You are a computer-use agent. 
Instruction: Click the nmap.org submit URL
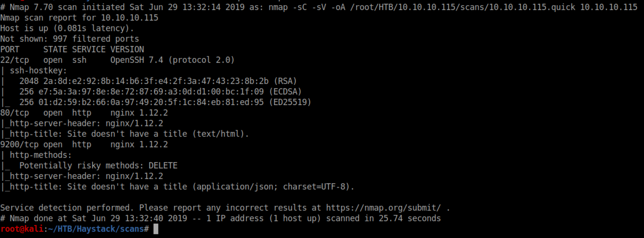(x=383, y=208)
